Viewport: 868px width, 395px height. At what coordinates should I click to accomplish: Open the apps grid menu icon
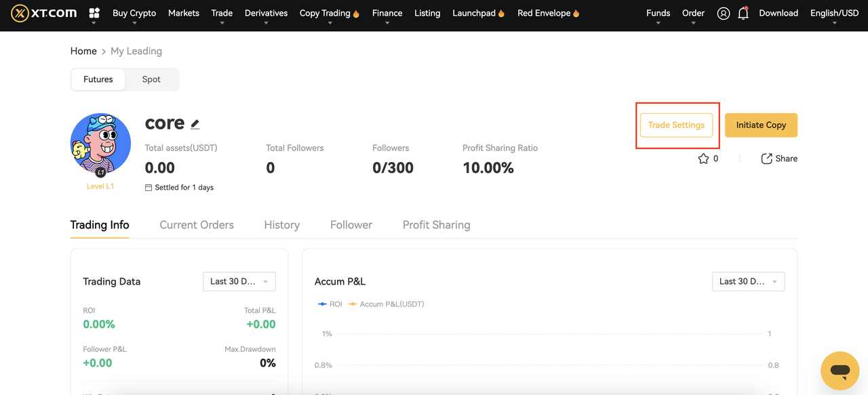pyautogui.click(x=94, y=13)
